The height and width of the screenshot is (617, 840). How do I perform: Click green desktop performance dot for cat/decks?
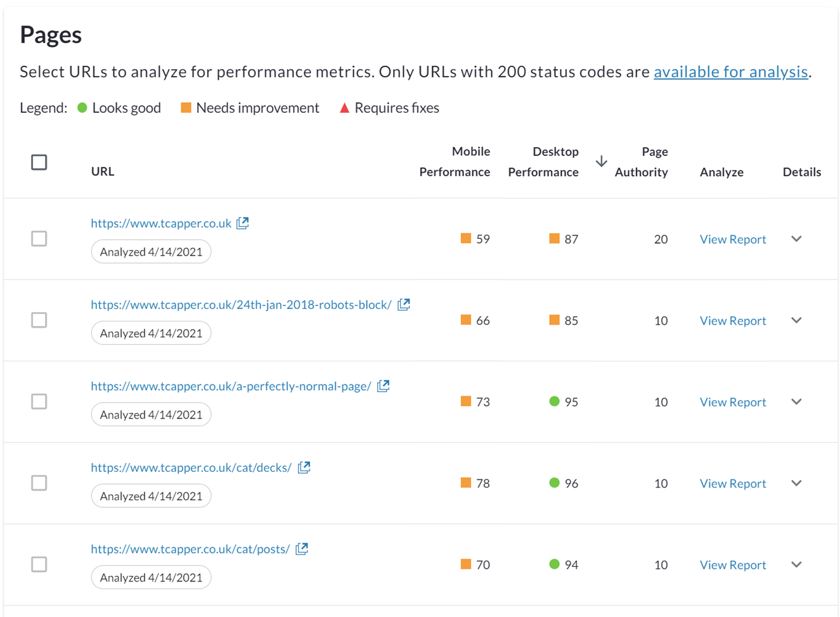tap(554, 483)
